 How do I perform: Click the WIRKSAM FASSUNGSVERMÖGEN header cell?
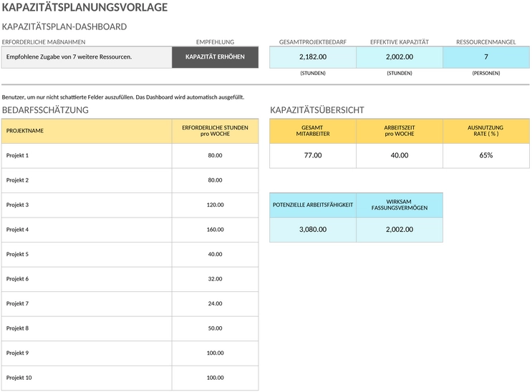point(400,205)
